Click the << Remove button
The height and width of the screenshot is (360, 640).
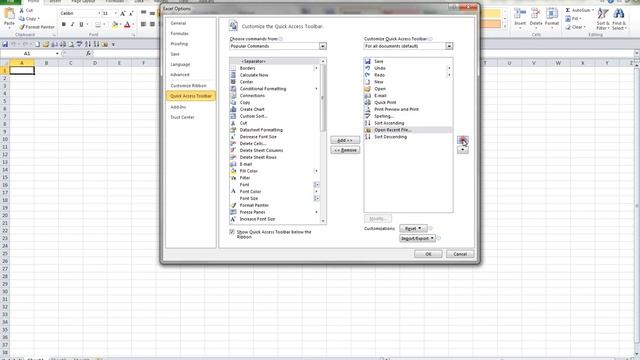coord(345,150)
